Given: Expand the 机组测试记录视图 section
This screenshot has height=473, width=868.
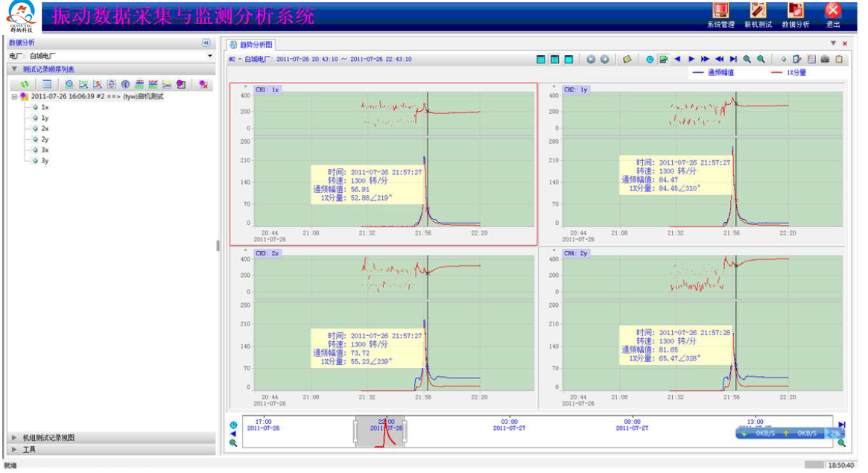Looking at the screenshot, I should click(48, 438).
